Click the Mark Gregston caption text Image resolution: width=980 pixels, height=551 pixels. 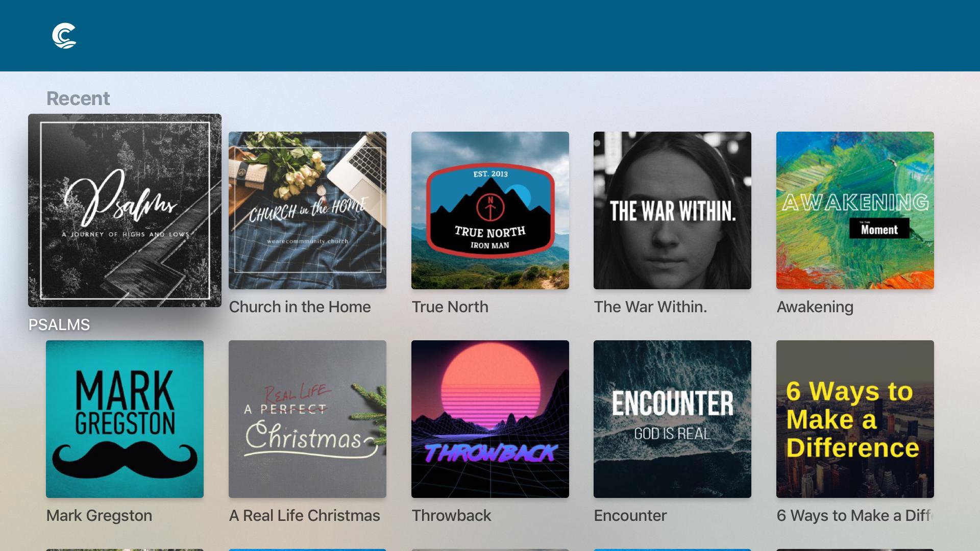[x=99, y=515]
